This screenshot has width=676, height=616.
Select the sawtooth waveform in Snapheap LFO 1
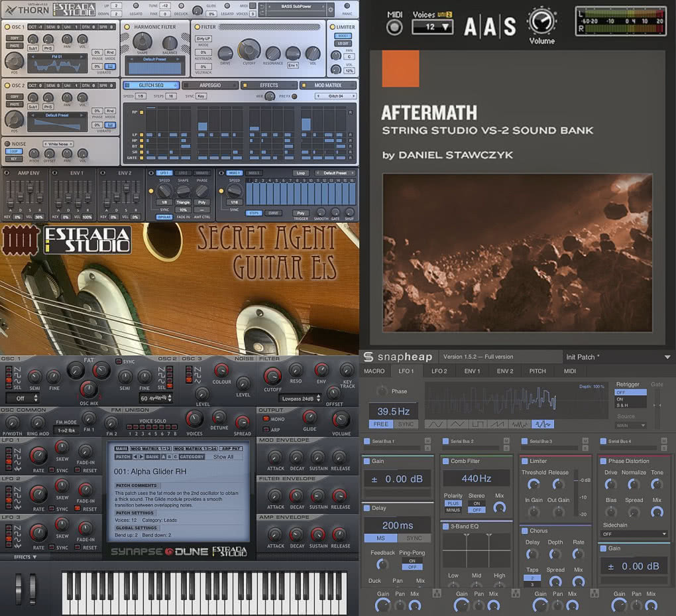pyautogui.click(x=499, y=424)
